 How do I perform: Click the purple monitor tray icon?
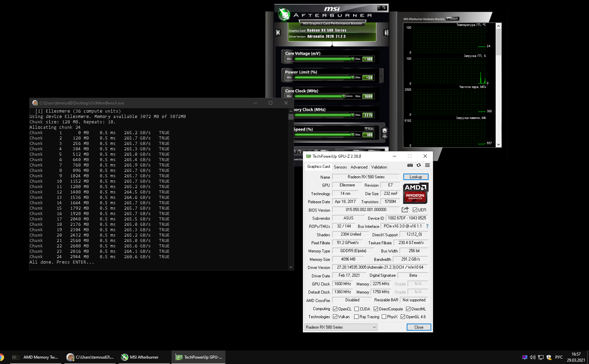tap(525, 357)
